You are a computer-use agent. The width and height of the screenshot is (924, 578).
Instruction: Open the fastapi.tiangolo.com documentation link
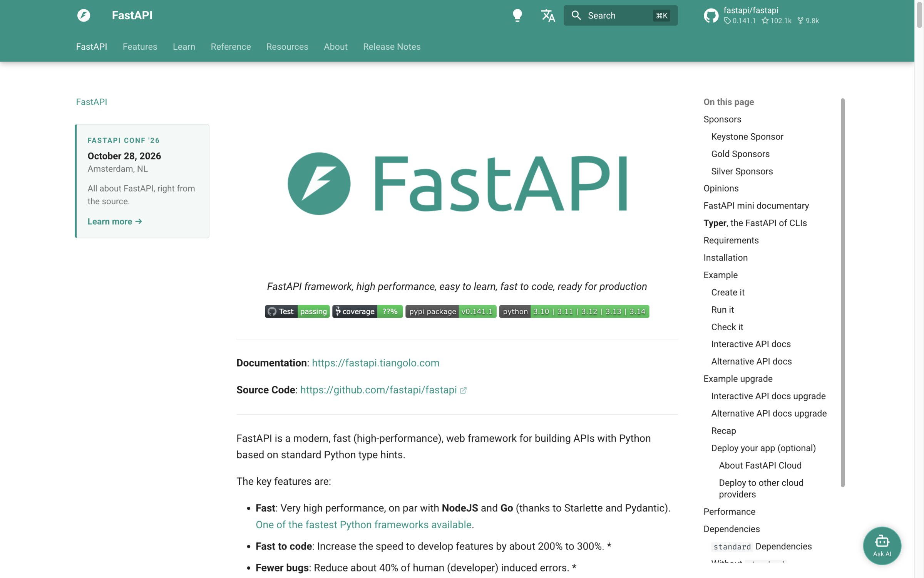pos(375,363)
